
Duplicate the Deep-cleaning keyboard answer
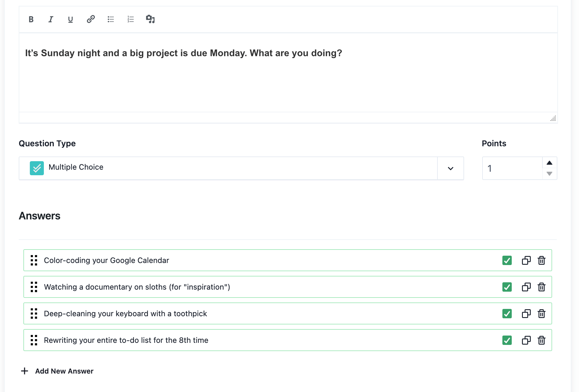pyautogui.click(x=526, y=314)
